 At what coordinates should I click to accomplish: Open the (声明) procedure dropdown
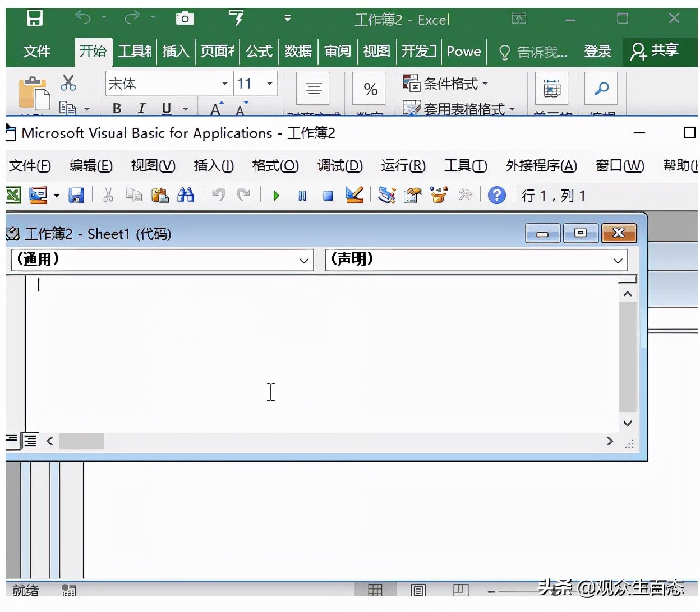pyautogui.click(x=618, y=259)
